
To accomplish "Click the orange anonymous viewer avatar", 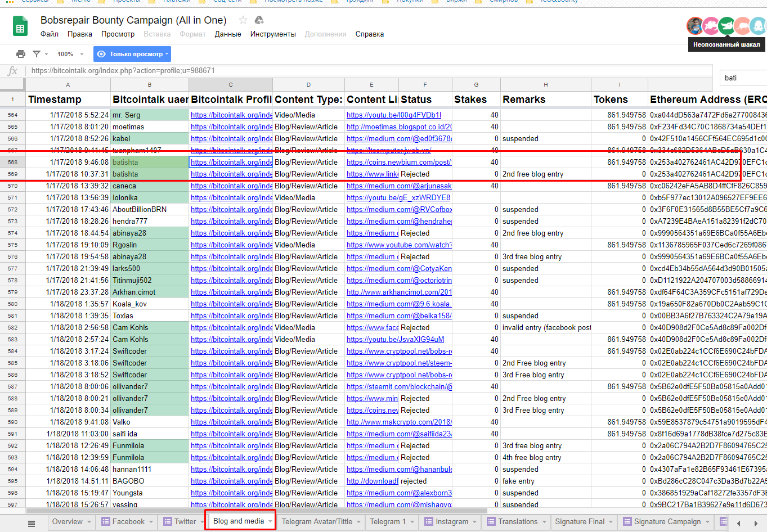I will coord(742,26).
